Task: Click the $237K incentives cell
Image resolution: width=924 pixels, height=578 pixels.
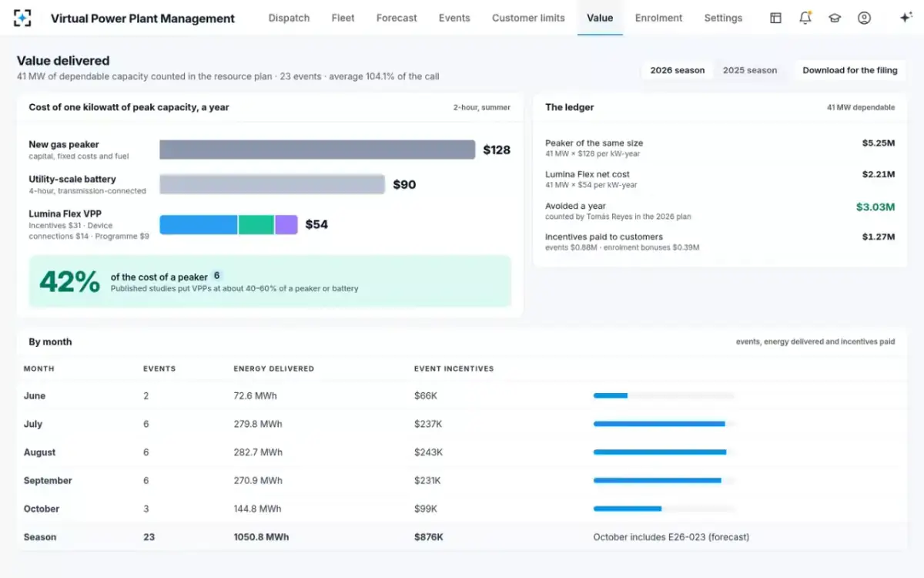Action: pyautogui.click(x=428, y=424)
